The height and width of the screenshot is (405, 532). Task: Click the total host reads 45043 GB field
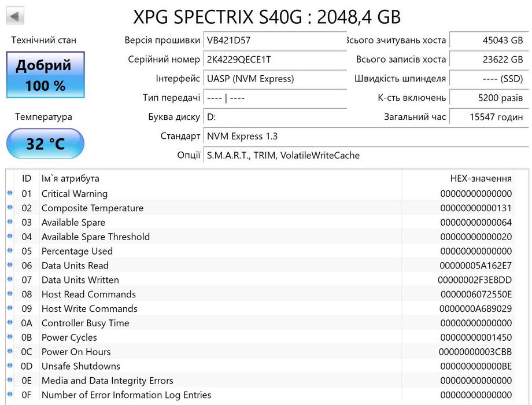click(489, 41)
